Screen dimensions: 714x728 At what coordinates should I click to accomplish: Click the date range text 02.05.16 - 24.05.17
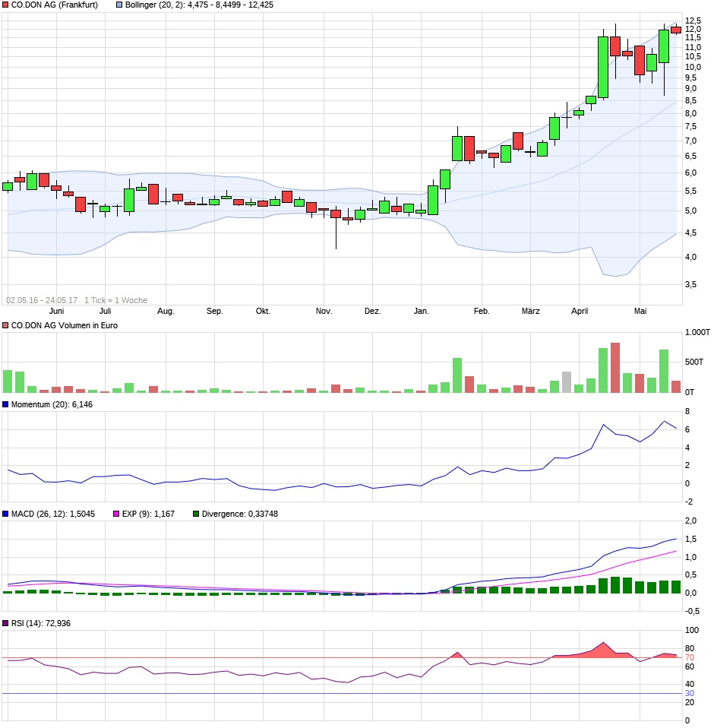point(42,300)
